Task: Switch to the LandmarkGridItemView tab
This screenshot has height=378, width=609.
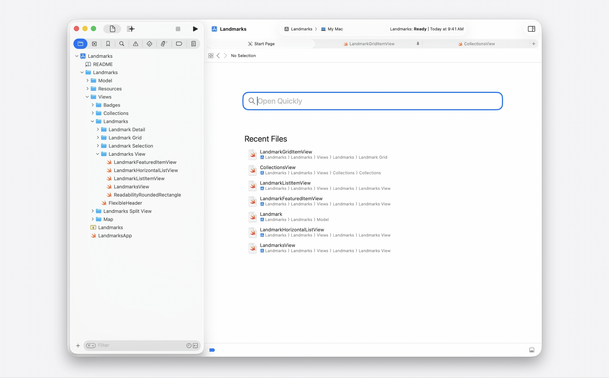Action: pos(369,44)
